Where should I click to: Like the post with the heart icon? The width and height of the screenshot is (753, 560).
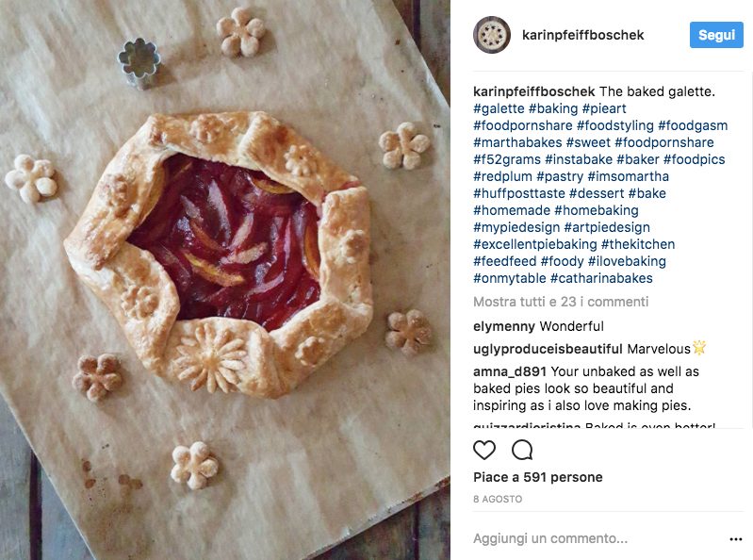484,450
